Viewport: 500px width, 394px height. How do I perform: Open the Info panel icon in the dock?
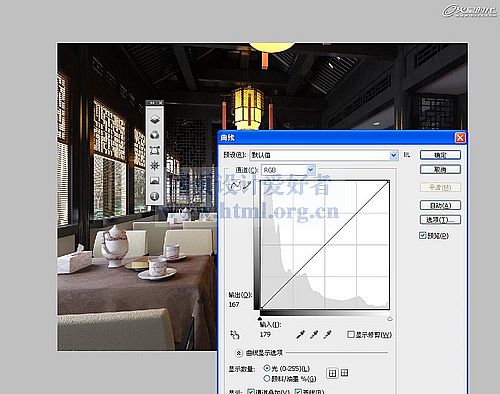pyautogui.click(x=154, y=196)
